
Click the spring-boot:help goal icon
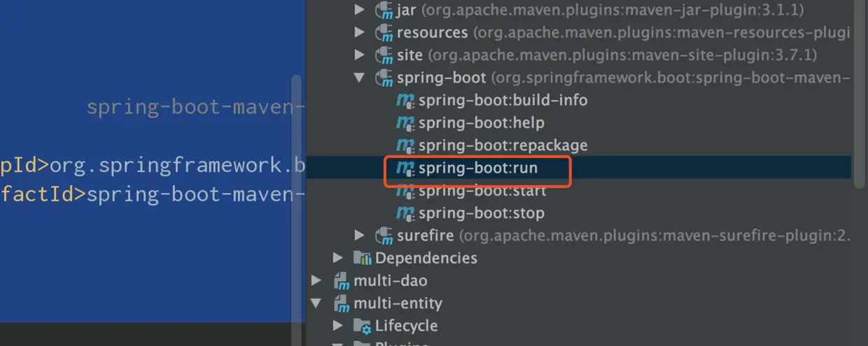pyautogui.click(x=405, y=123)
